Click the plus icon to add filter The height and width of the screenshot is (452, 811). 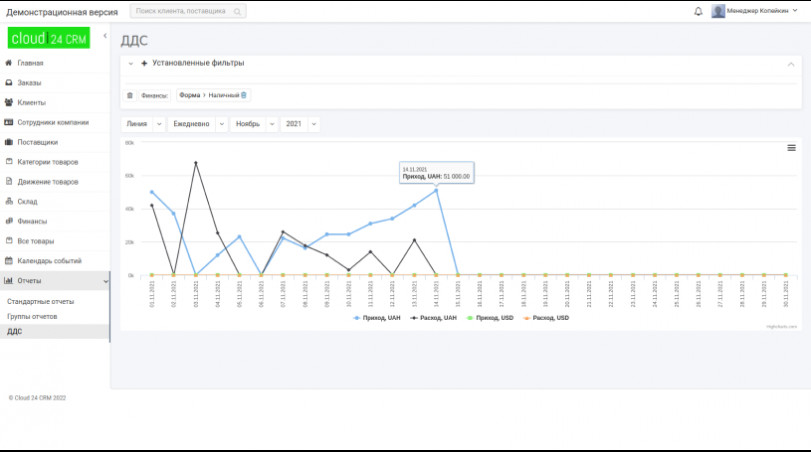[x=144, y=63]
